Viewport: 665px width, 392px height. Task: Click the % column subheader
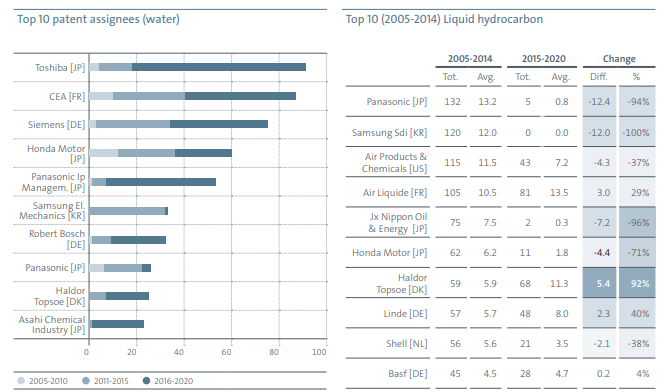pos(636,77)
